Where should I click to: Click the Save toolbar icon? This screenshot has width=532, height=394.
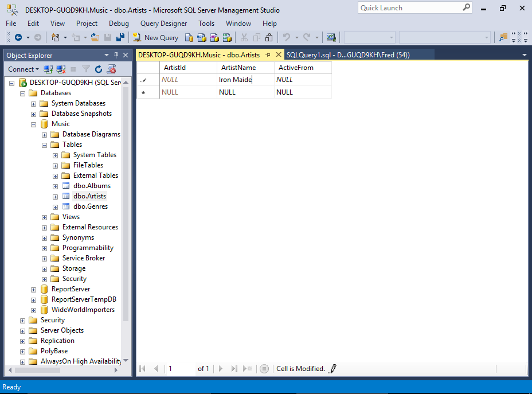[108, 37]
